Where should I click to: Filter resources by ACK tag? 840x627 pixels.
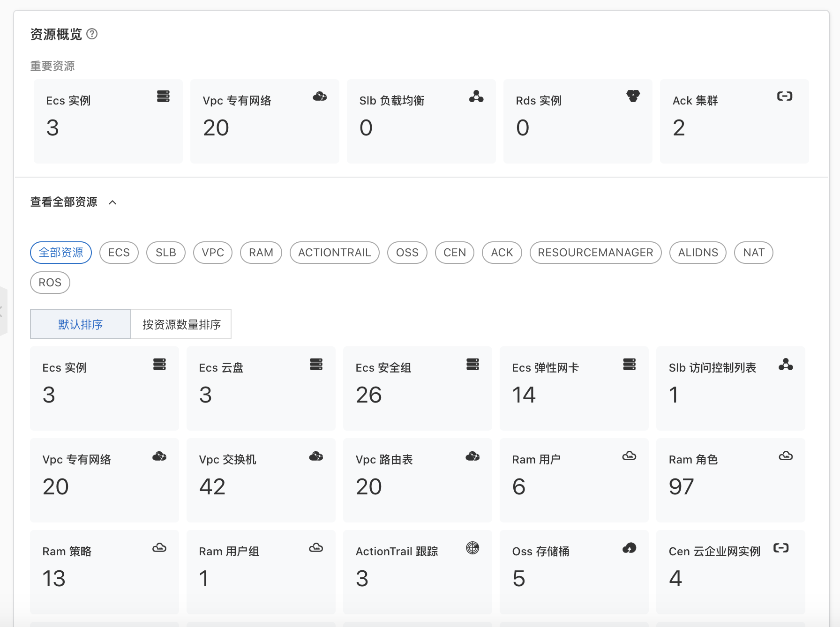(x=502, y=253)
